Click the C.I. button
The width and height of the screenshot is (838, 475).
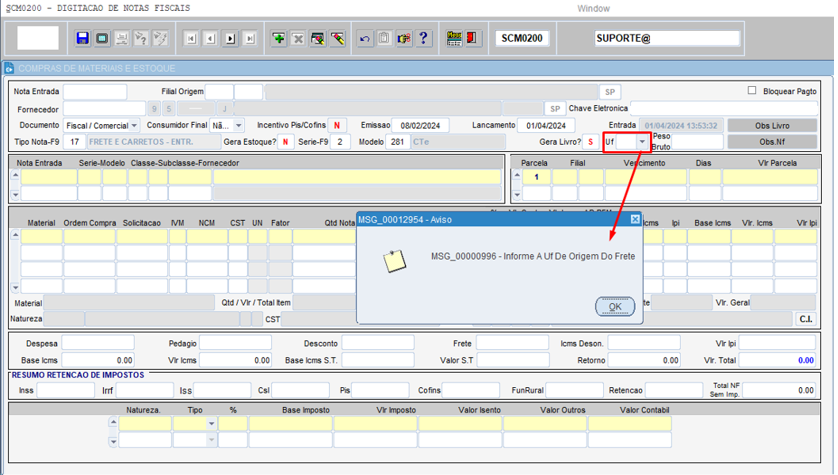click(805, 319)
